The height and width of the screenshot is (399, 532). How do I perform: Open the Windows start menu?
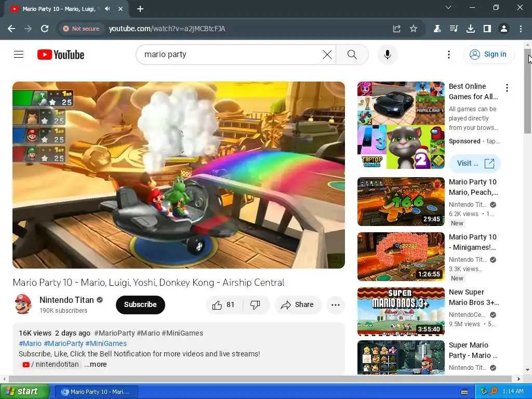point(25,392)
